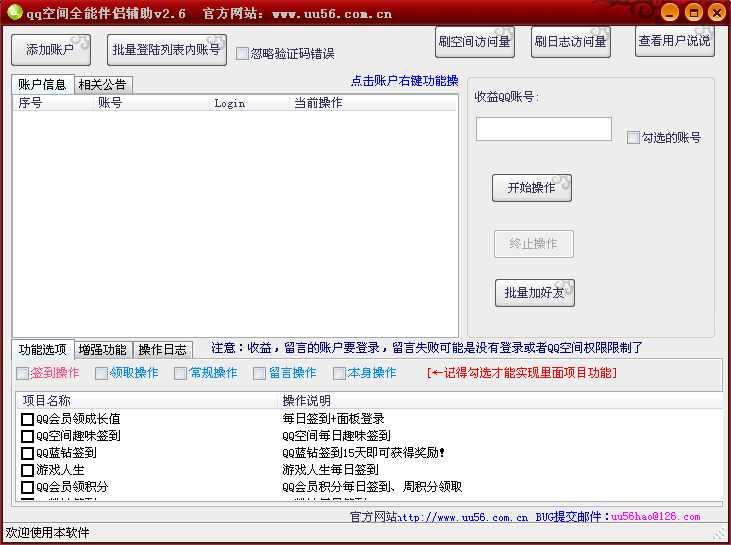The height and width of the screenshot is (545, 731).
Task: Click the red 记得勾选才能实现里面项目功能 note
Action: pos(522,373)
